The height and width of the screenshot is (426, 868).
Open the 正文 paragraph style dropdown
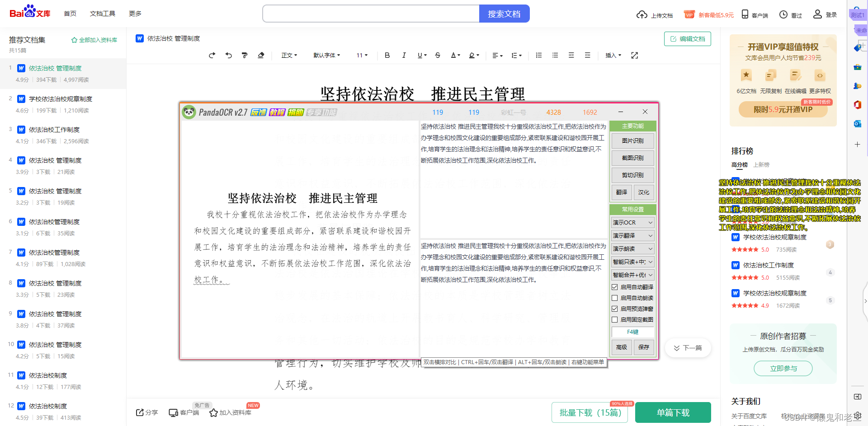[x=289, y=55]
